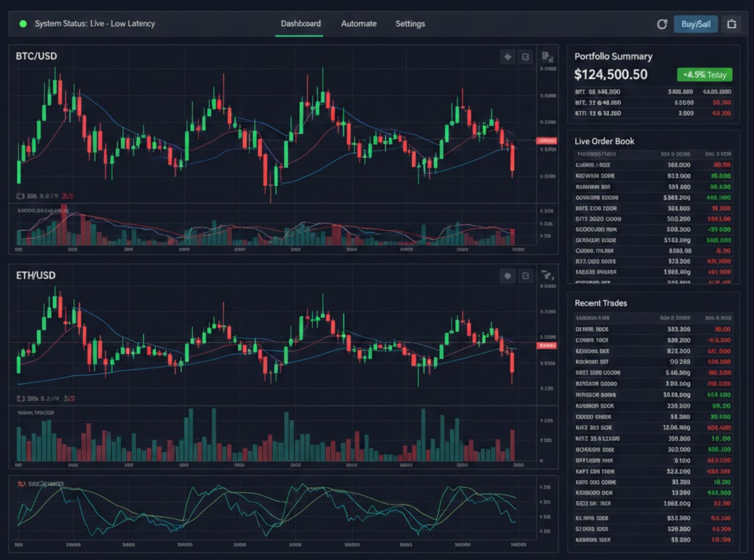The height and width of the screenshot is (560, 754).
Task: Open the Dashboard tab
Action: coord(300,24)
